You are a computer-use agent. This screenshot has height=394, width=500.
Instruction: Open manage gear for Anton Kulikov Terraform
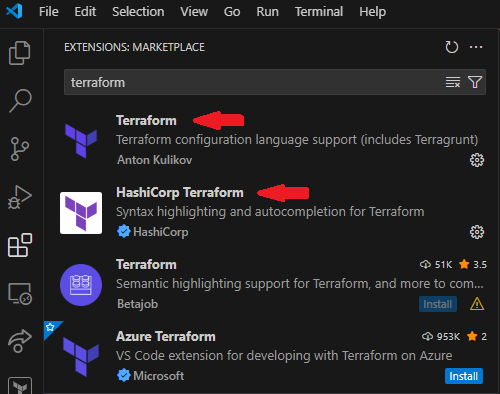477,160
